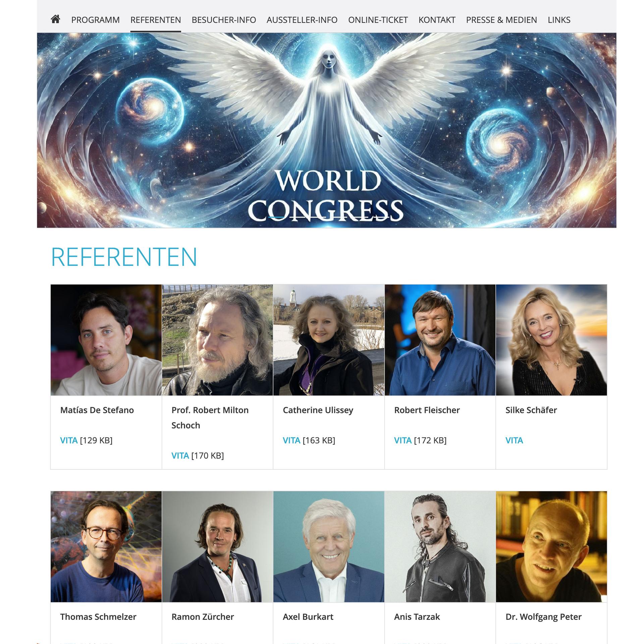
Task: Click Matías De Stefano's portrait photo
Action: [106, 340]
